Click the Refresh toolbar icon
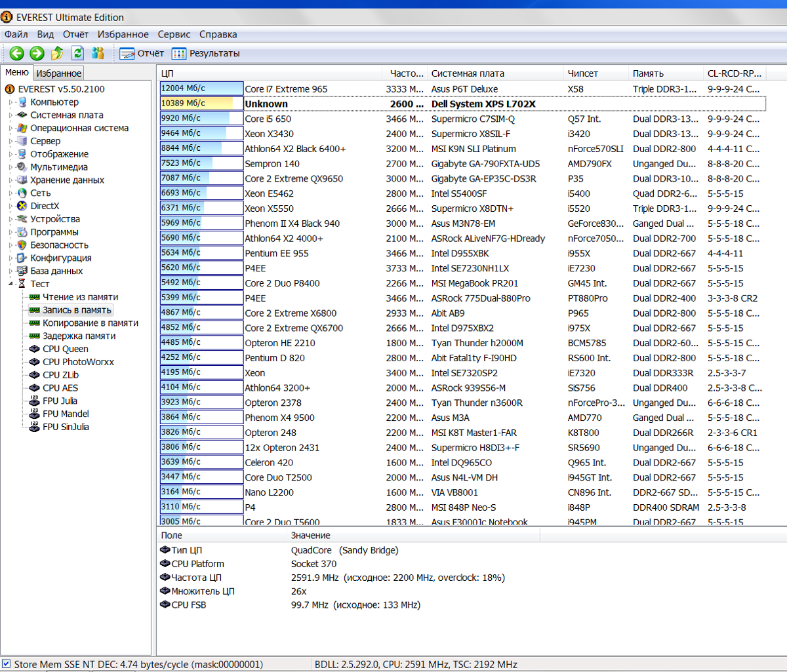The height and width of the screenshot is (672, 787). pos(78,53)
